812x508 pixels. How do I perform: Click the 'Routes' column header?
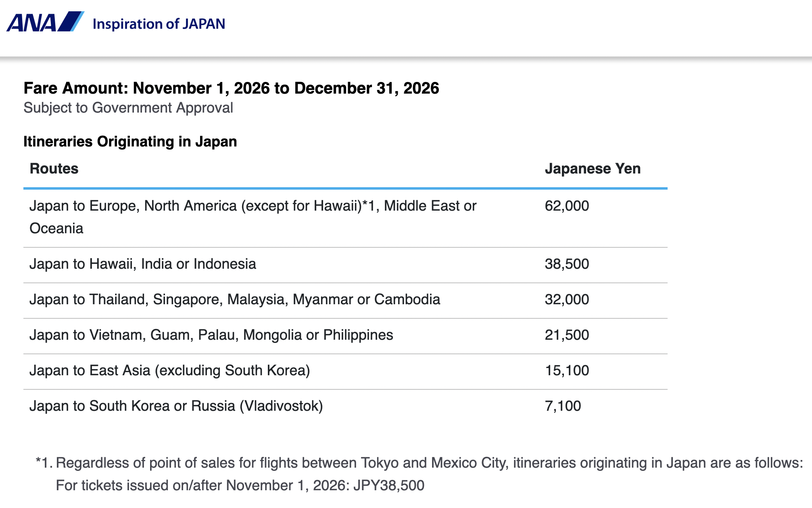pyautogui.click(x=54, y=169)
